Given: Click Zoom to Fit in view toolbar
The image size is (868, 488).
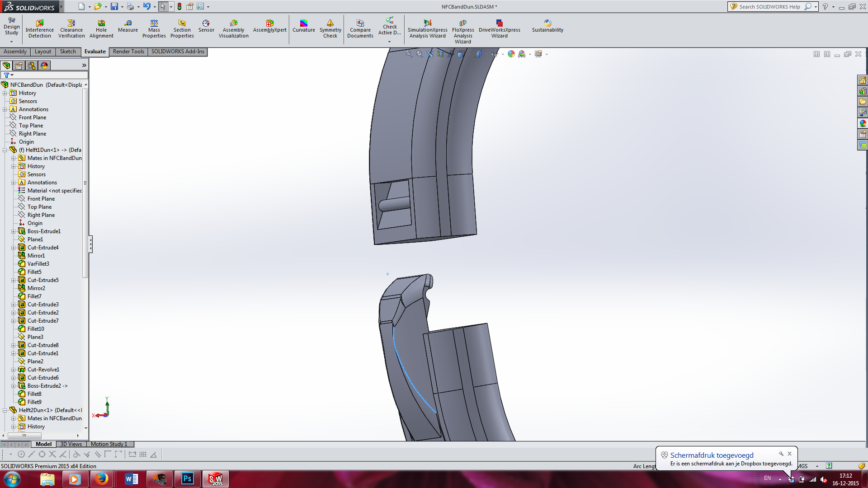Looking at the screenshot, I should (x=409, y=54).
